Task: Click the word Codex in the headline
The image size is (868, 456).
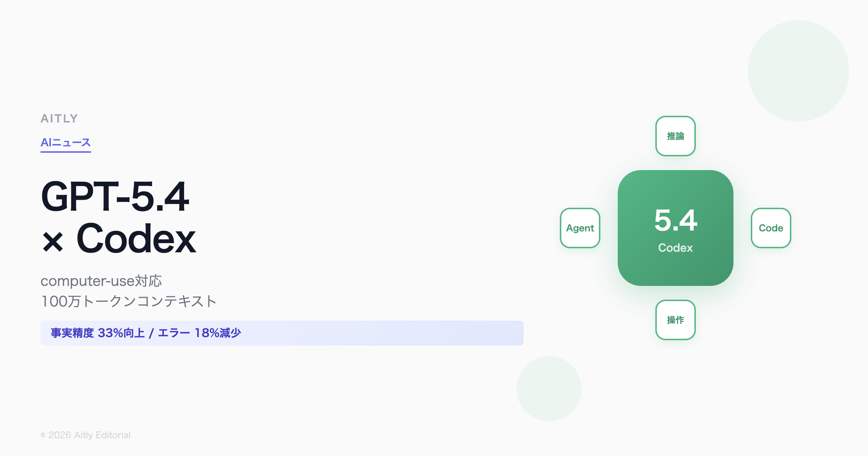Action: [136, 239]
